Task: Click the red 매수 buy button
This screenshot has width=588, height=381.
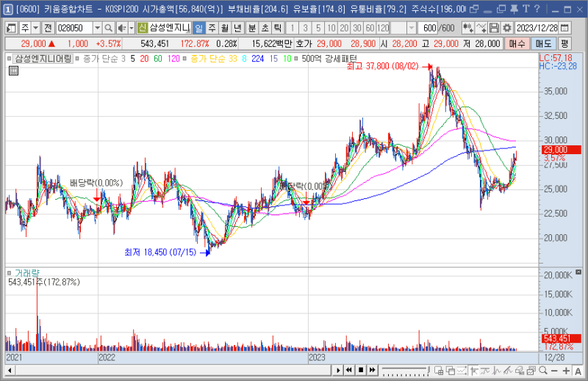Action: [x=517, y=44]
